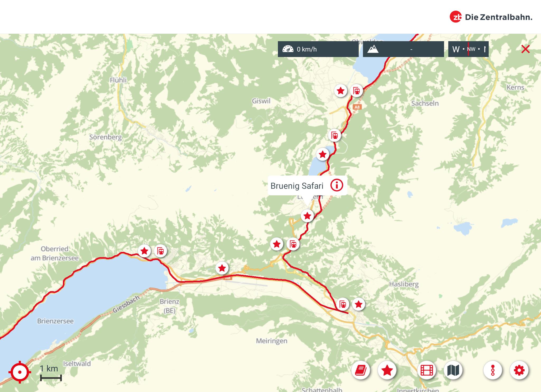Image resolution: width=541 pixels, height=392 pixels.
Task: Tap the red guidebook icon button
Action: (x=361, y=370)
